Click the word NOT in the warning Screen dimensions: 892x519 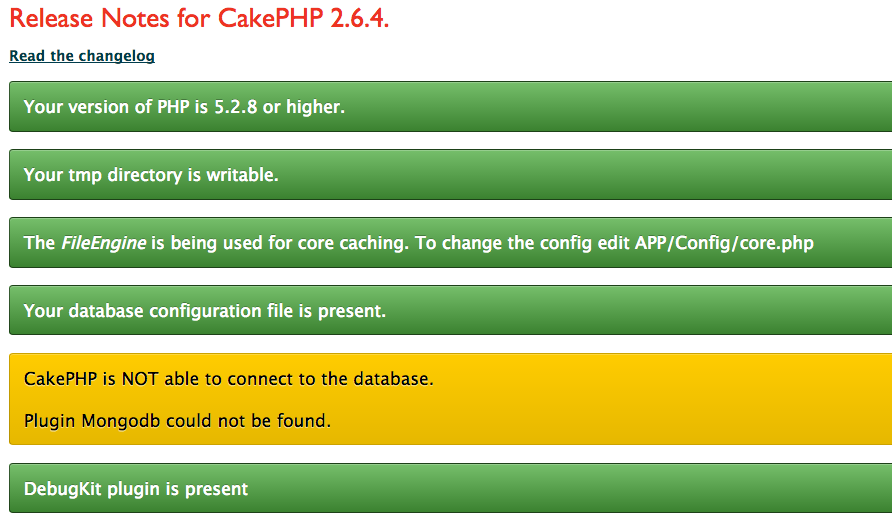tap(139, 379)
